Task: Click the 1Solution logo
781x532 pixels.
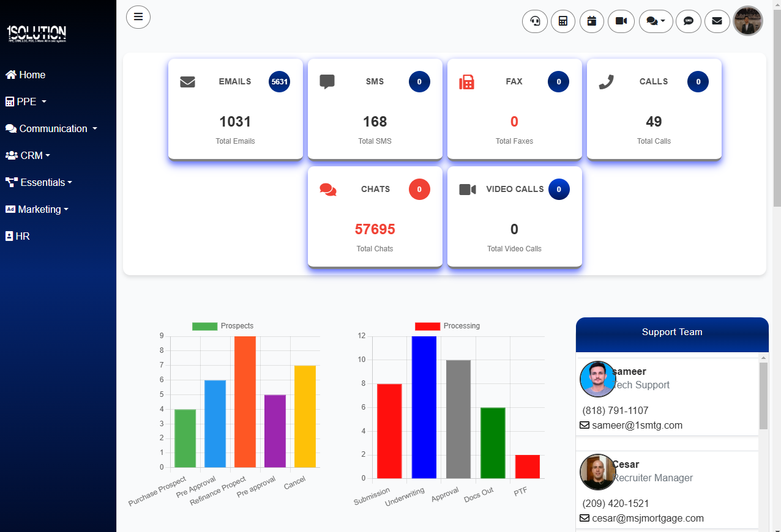Action: point(37,34)
